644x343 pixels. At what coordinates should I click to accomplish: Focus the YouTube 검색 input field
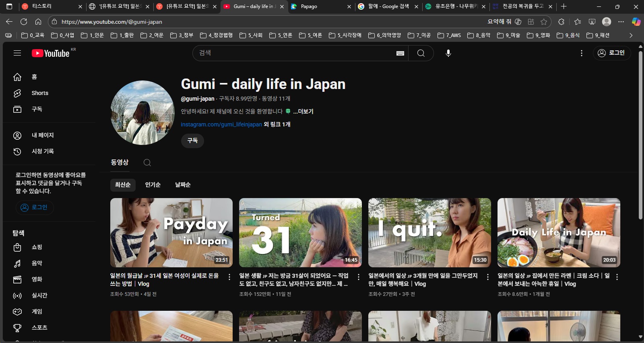296,53
